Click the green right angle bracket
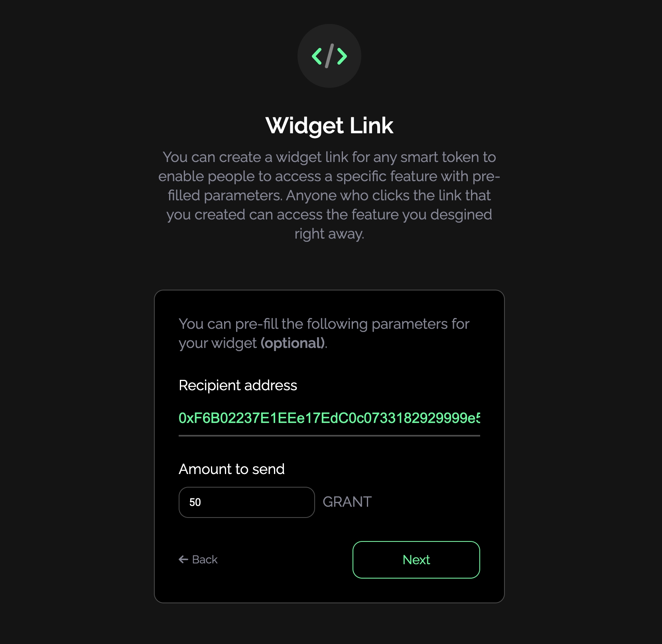Image resolution: width=662 pixels, height=644 pixels. [x=342, y=56]
